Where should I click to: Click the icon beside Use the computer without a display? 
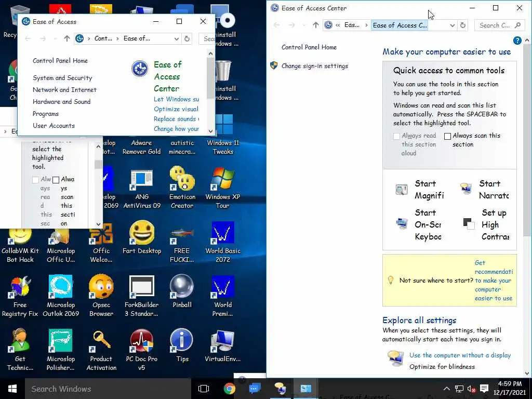pyautogui.click(x=395, y=358)
